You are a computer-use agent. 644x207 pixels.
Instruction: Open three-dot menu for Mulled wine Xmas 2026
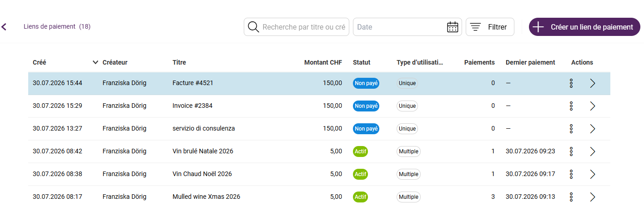tap(571, 197)
